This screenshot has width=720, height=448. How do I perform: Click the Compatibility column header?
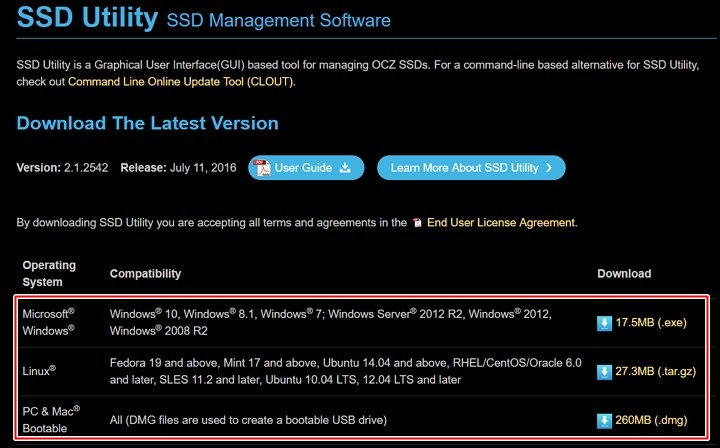point(146,274)
